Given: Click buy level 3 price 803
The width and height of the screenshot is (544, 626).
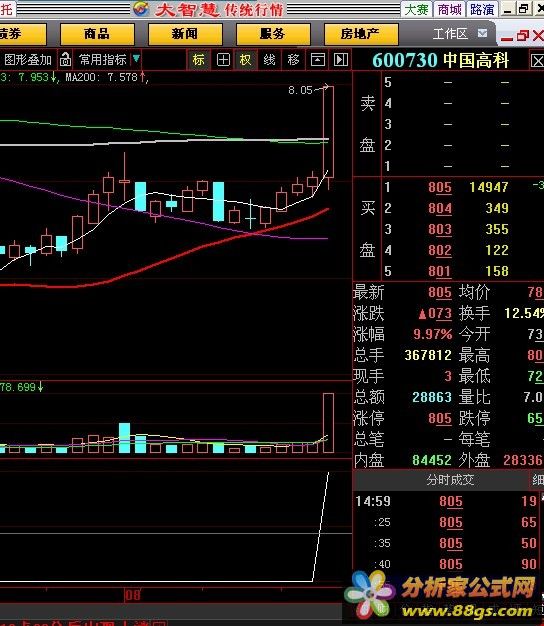Looking at the screenshot, I should [440, 229].
